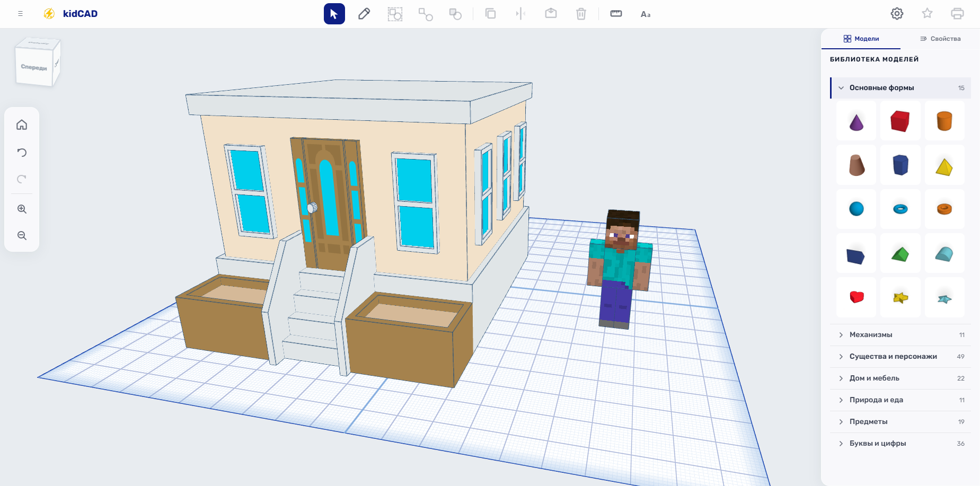
Task: Pick the yellow pyramid shape
Action: (x=944, y=165)
